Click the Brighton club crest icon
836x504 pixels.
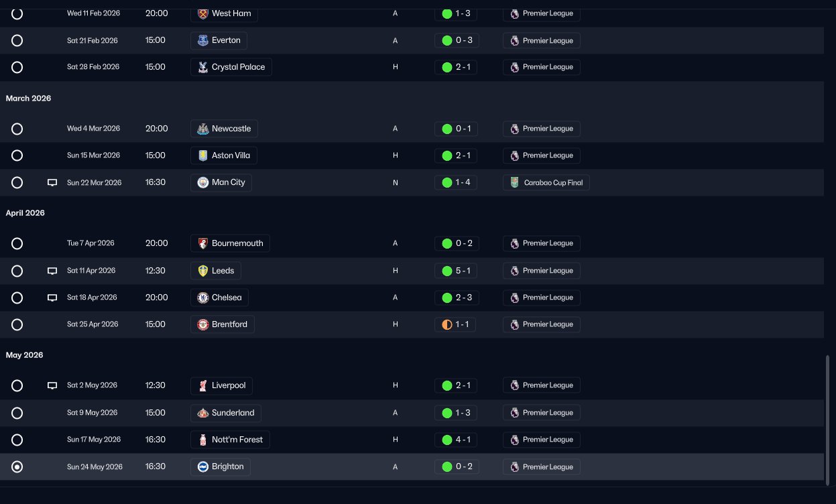(x=203, y=466)
